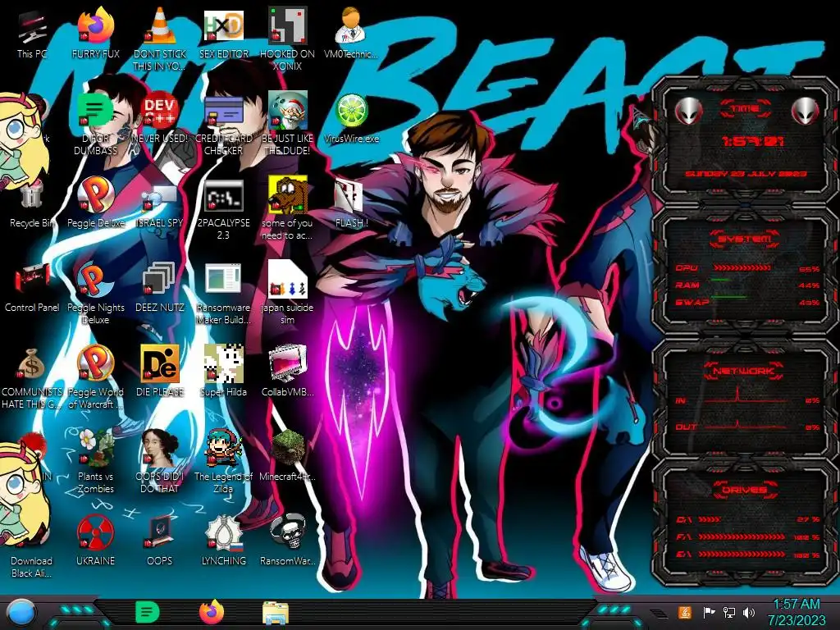Open the network tray icon
The image size is (840, 630).
pos(729,612)
